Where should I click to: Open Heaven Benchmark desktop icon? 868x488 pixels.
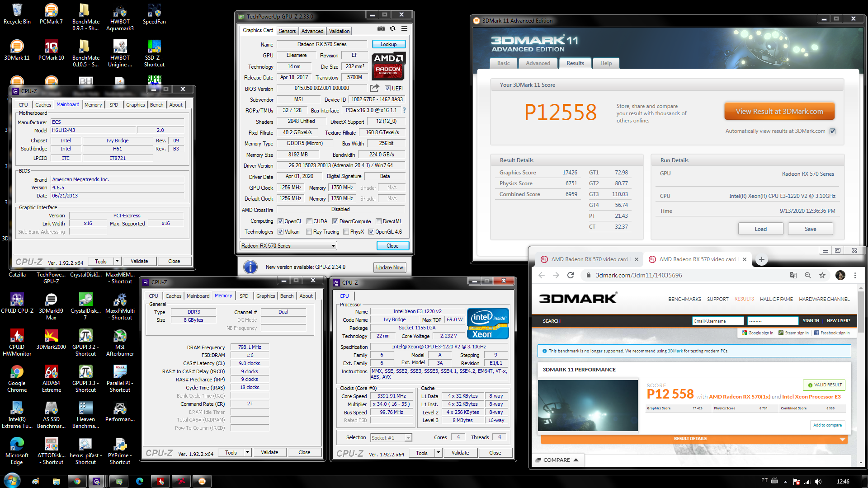(85, 415)
